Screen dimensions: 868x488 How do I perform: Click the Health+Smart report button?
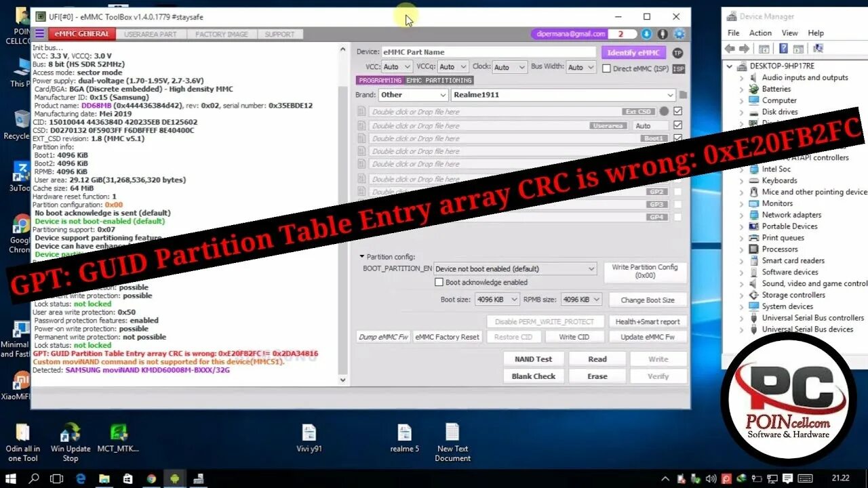point(648,322)
